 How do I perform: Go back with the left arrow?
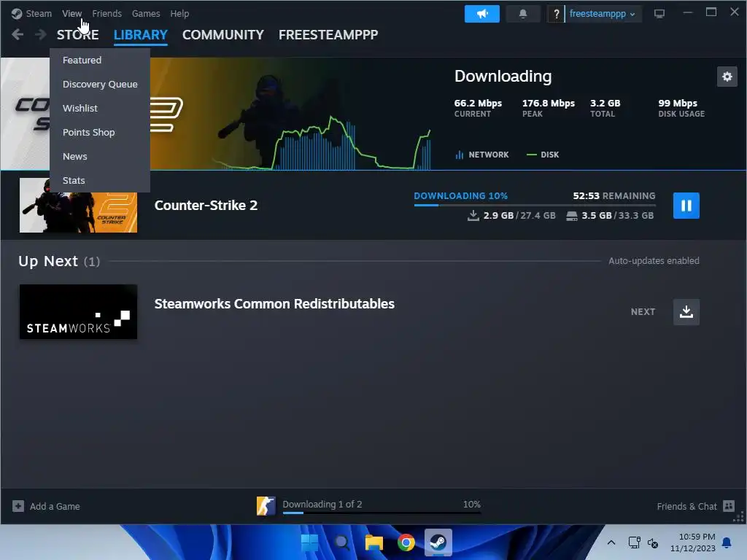click(18, 34)
